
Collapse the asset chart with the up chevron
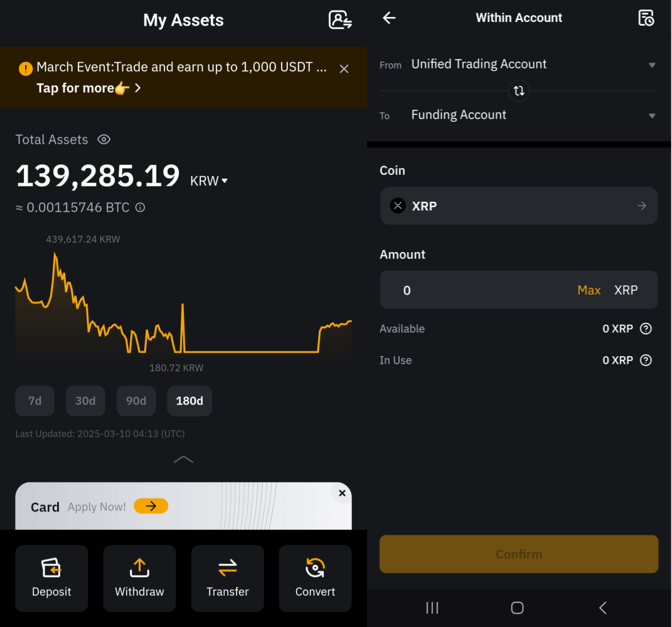pyautogui.click(x=183, y=460)
